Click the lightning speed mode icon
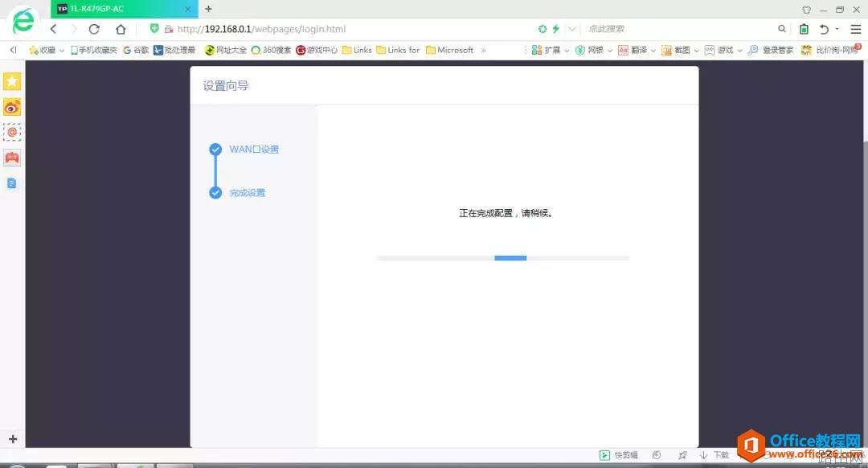The height and width of the screenshot is (468, 868). point(556,28)
